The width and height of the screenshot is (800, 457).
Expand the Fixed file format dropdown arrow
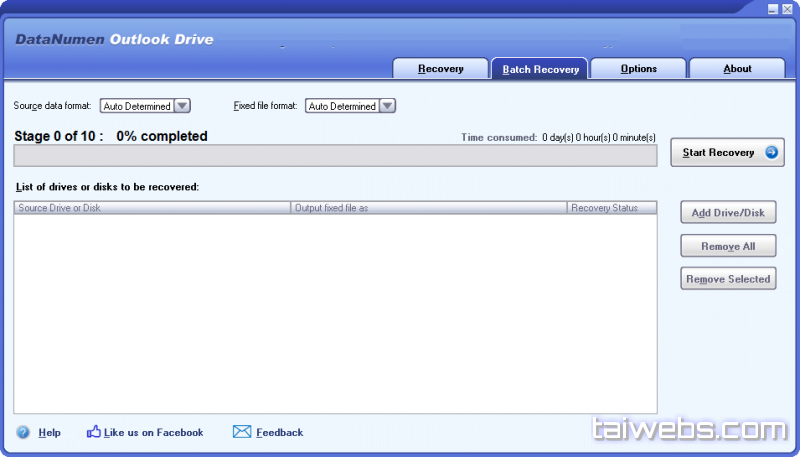[387, 106]
